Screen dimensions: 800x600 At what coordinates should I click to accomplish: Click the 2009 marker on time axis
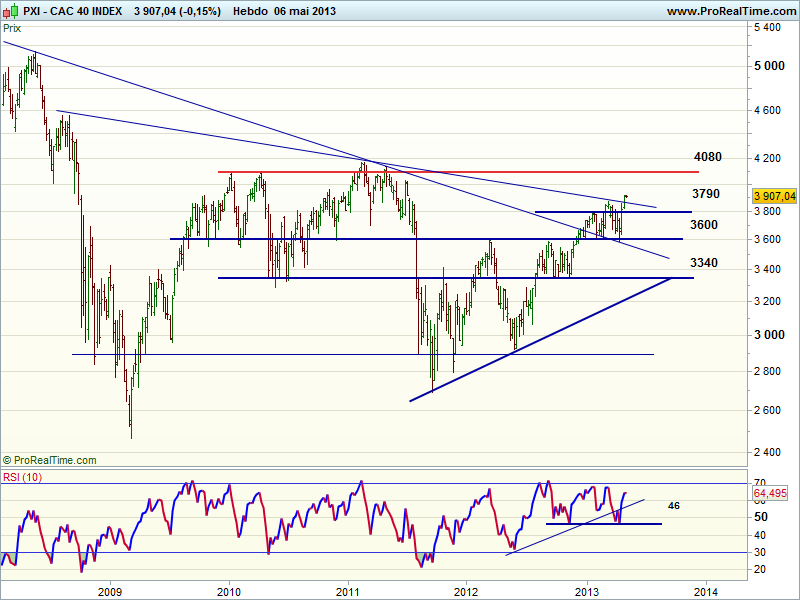tap(110, 589)
